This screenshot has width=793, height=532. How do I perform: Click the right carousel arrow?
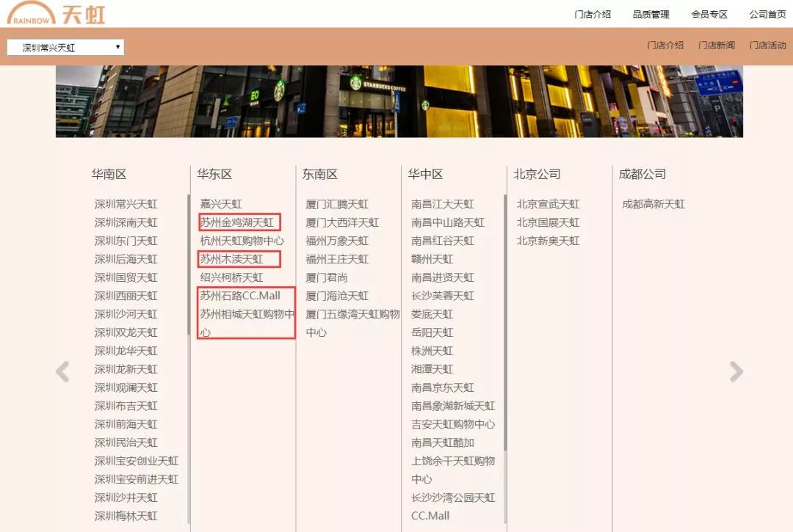point(736,372)
